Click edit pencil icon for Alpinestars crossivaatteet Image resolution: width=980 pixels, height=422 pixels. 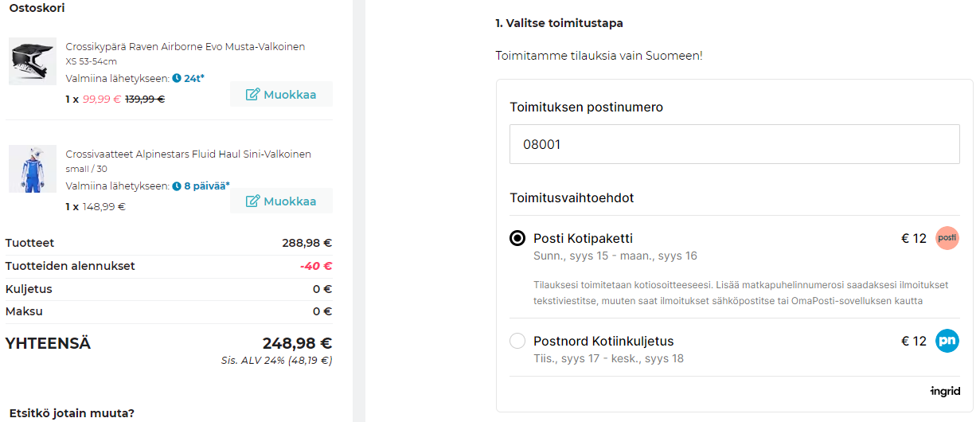253,201
